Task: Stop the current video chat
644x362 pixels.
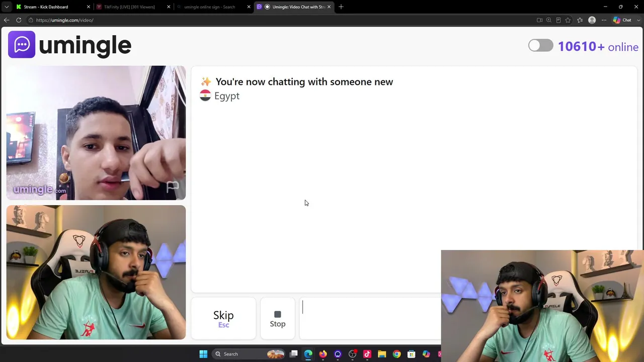Action: (278, 319)
